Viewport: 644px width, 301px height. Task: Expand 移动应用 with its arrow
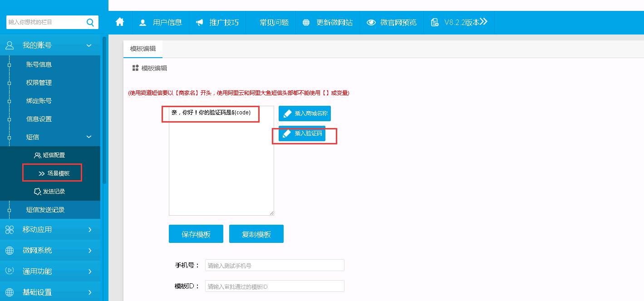point(90,229)
